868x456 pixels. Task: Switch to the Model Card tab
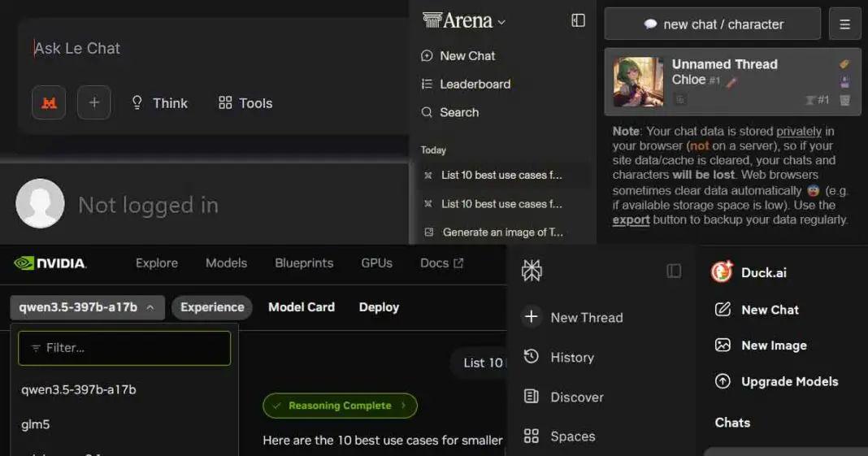(x=302, y=308)
